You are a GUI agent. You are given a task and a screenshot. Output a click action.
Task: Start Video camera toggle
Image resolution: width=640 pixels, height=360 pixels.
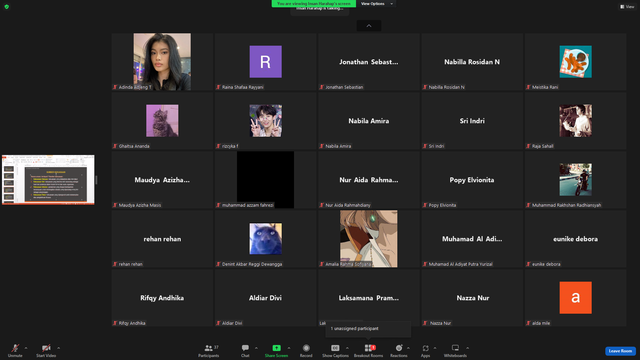46,350
